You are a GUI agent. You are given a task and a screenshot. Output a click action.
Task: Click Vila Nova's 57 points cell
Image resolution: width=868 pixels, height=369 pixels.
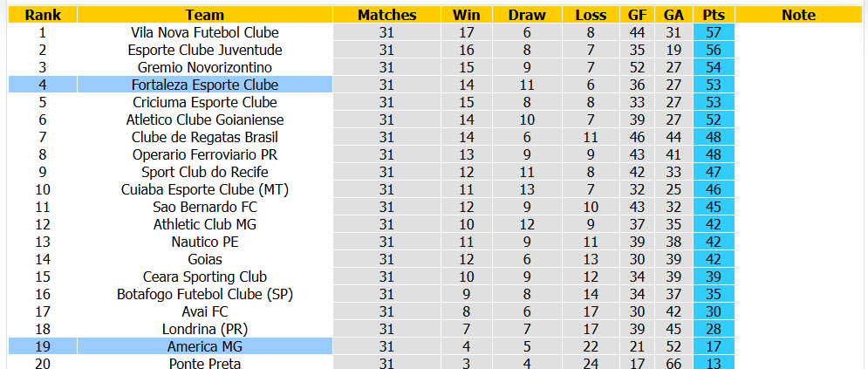(x=714, y=32)
